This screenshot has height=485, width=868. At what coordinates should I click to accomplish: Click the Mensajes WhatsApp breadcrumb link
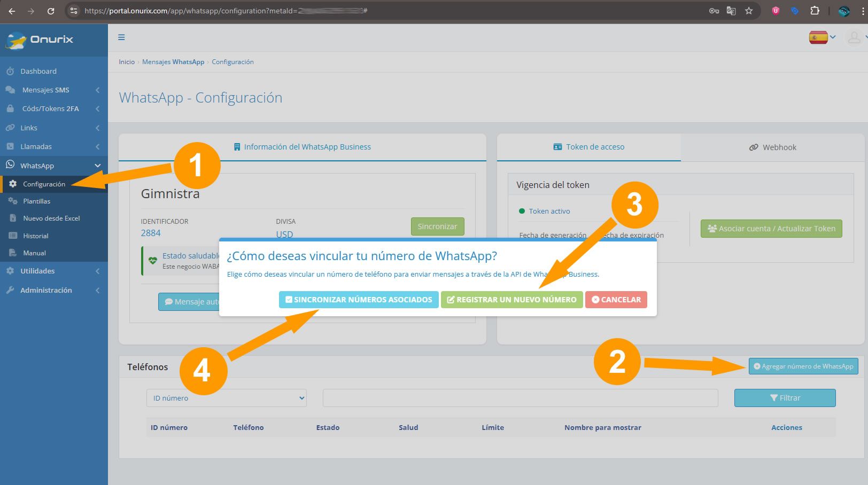pyautogui.click(x=173, y=62)
